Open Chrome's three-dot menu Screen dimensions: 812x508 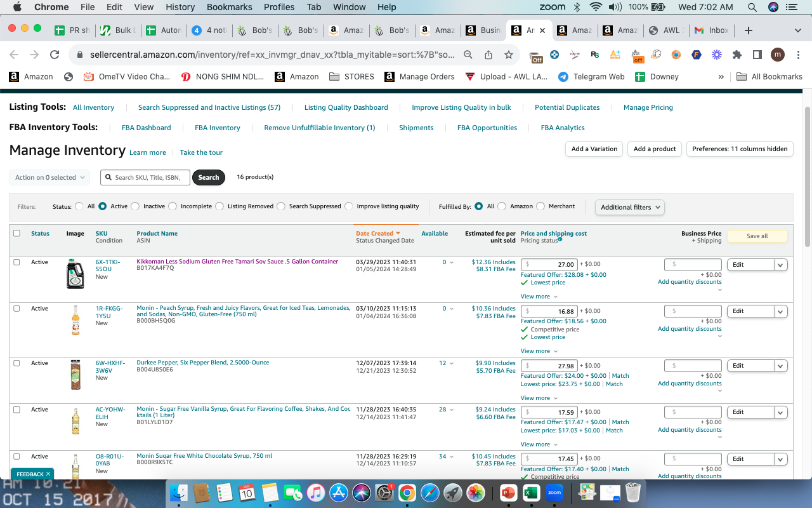pyautogui.click(x=797, y=55)
